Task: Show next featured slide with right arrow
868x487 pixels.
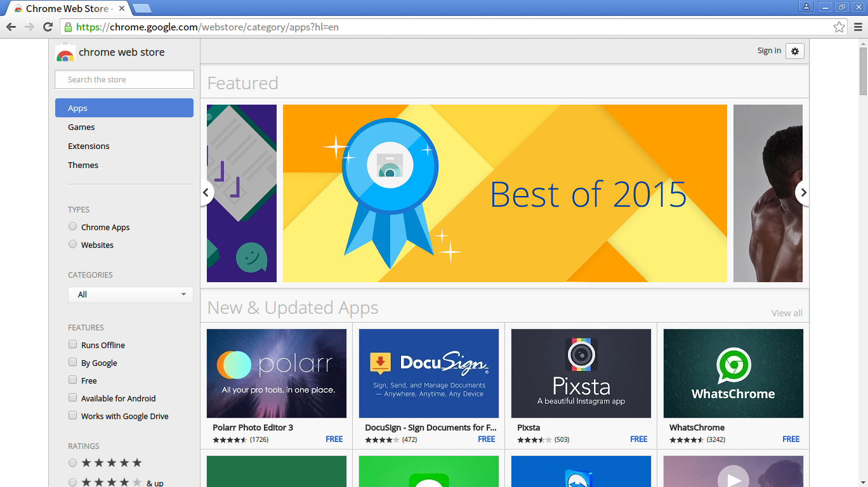Action: pos(803,192)
